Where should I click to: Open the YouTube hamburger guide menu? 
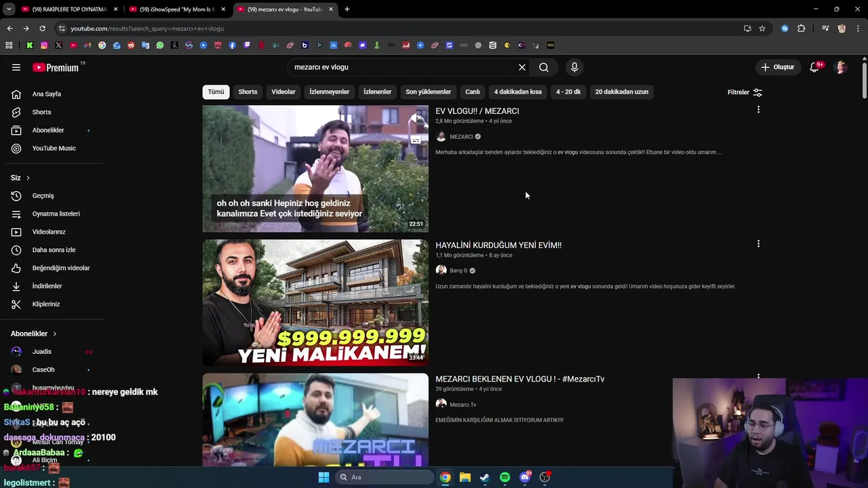tap(16, 67)
